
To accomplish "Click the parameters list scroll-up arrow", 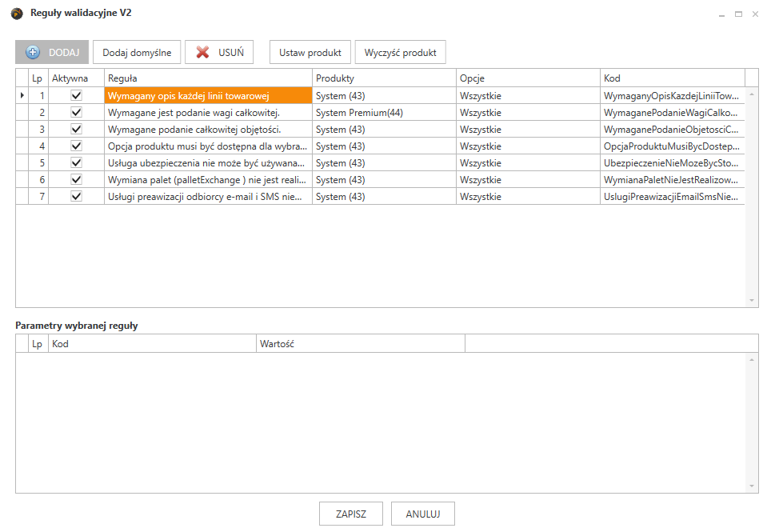I will point(752,359).
